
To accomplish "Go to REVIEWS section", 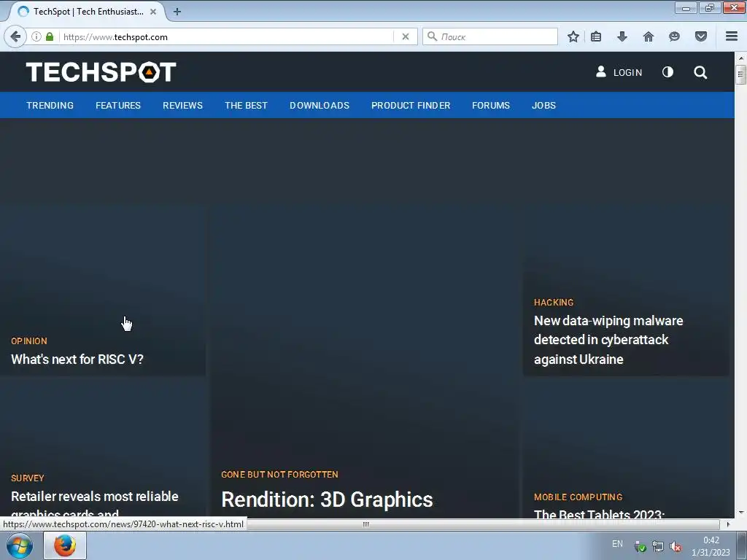I will click(x=182, y=105).
